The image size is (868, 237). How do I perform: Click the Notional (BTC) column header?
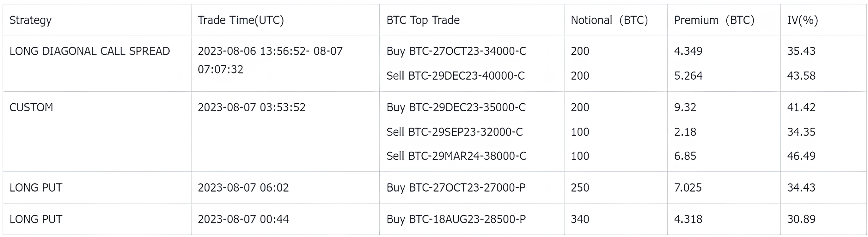pyautogui.click(x=609, y=20)
